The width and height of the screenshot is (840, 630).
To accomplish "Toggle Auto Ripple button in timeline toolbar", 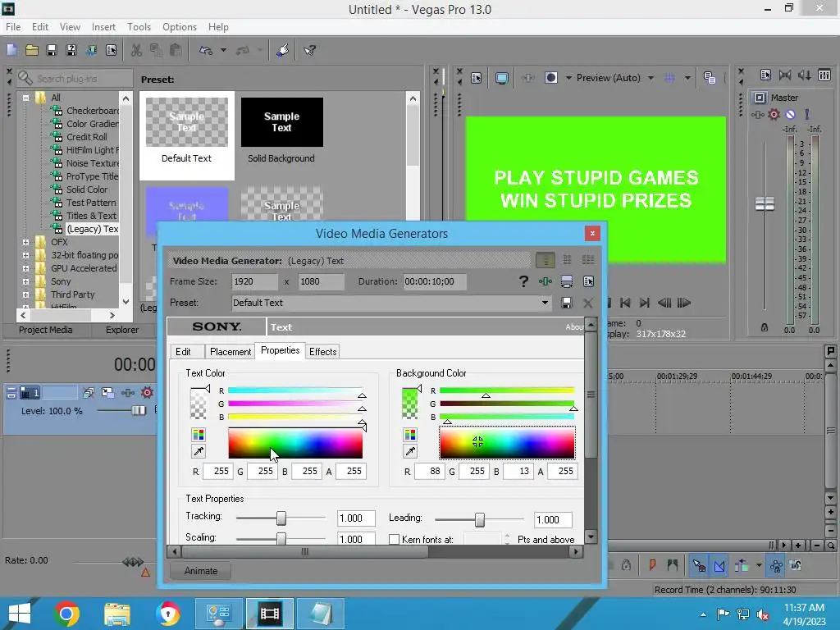I will (742, 565).
